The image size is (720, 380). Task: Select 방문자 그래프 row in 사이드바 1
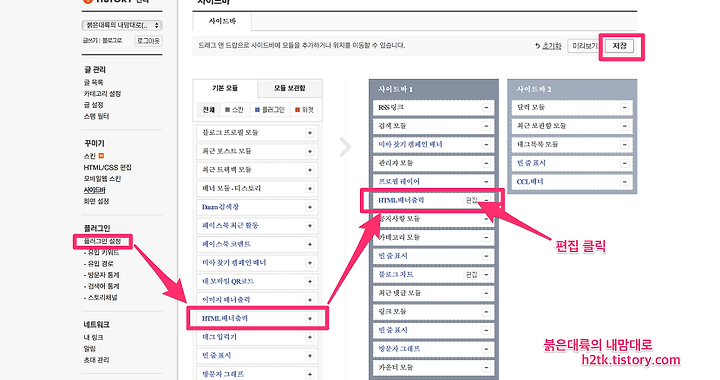click(433, 349)
